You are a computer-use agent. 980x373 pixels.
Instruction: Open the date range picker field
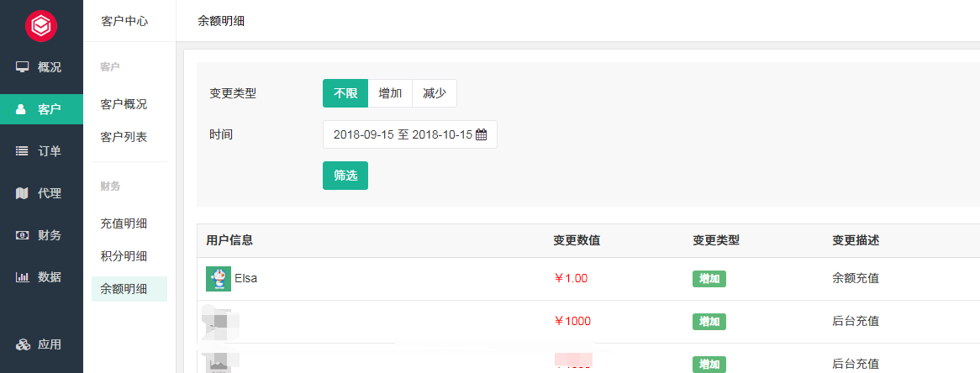(x=410, y=134)
